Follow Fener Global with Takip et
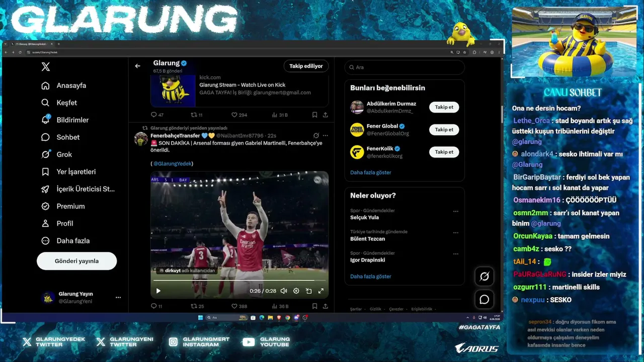The width and height of the screenshot is (644, 362). [444, 130]
